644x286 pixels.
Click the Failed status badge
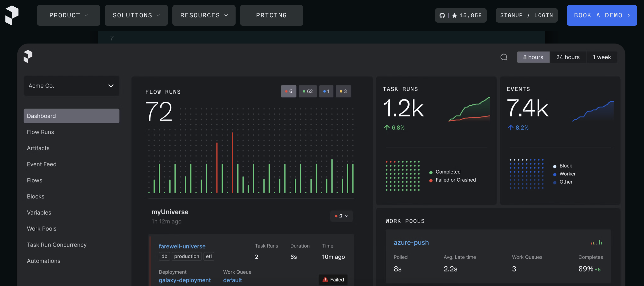333,279
